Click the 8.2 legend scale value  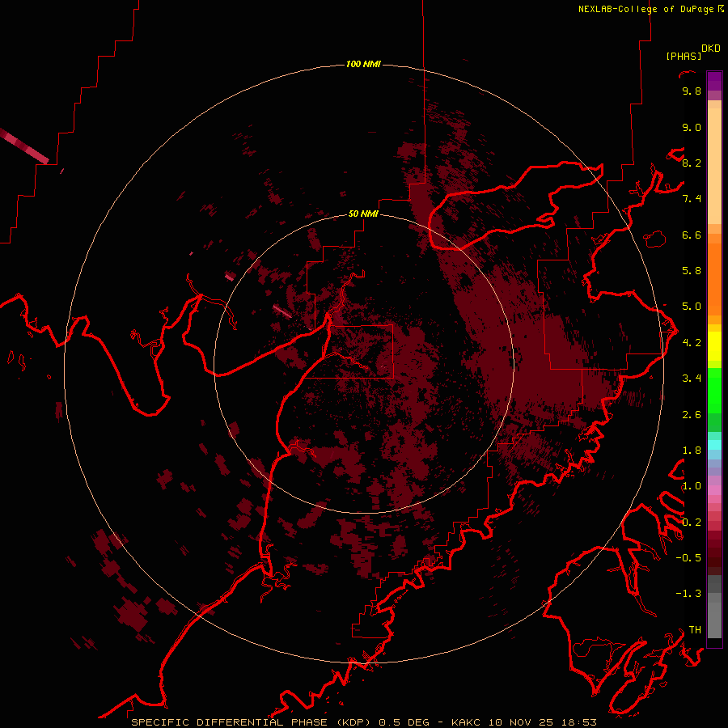point(692,163)
